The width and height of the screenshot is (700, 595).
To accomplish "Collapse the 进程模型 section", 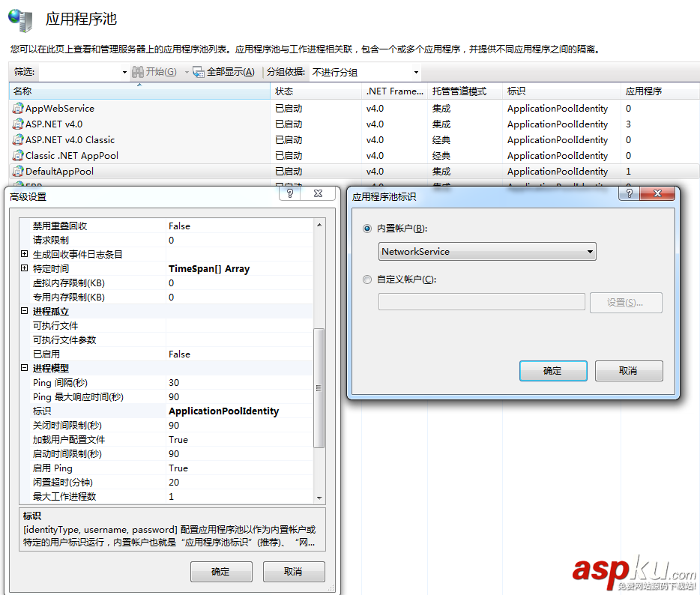I will click(23, 368).
